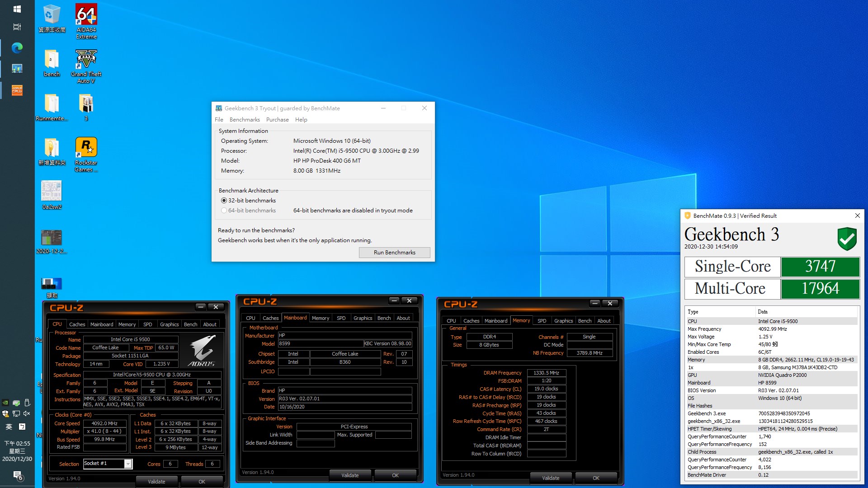Click the Type column header in BenchMate
Image resolution: width=868 pixels, height=488 pixels.
(720, 312)
